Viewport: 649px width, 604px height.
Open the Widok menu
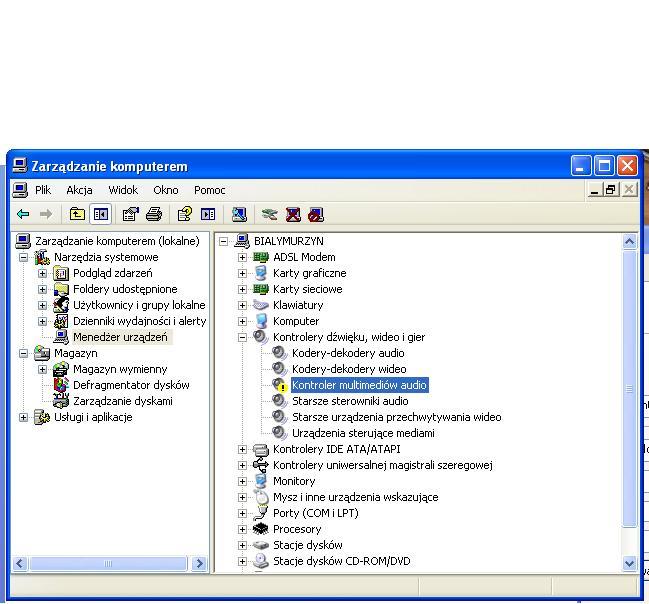click(x=123, y=190)
